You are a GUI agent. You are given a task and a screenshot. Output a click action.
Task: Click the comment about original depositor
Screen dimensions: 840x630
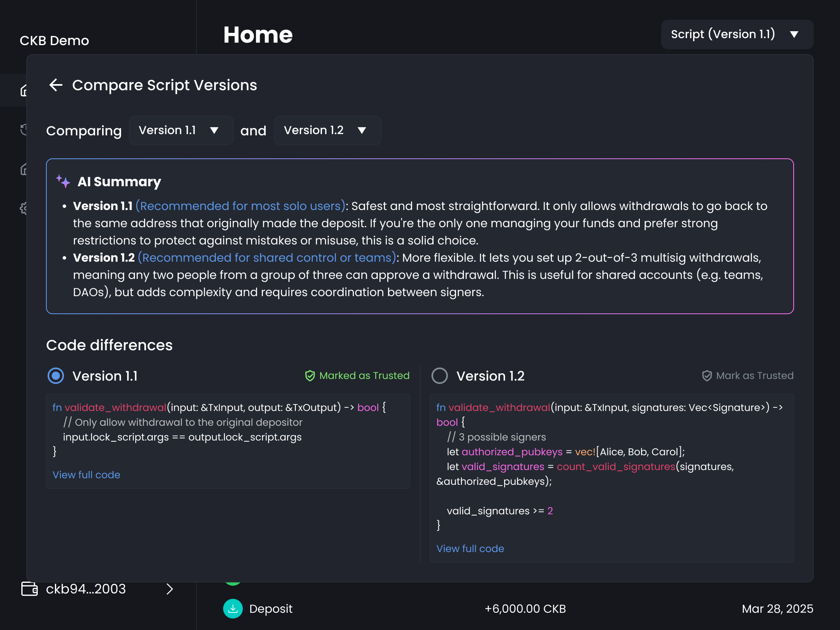click(x=183, y=422)
